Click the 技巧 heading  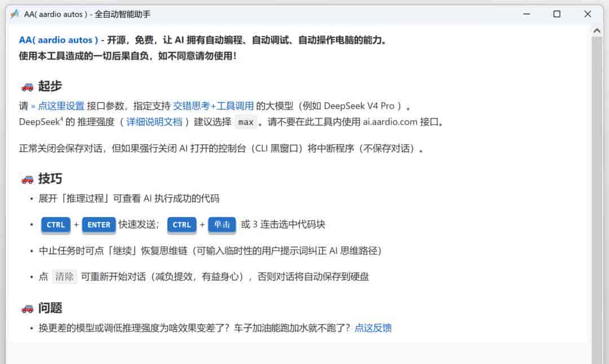(x=50, y=179)
